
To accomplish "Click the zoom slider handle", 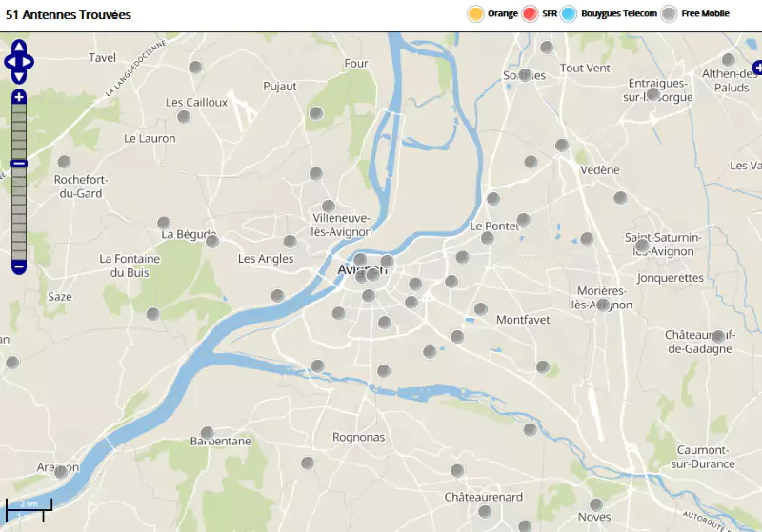I will pos(19,164).
